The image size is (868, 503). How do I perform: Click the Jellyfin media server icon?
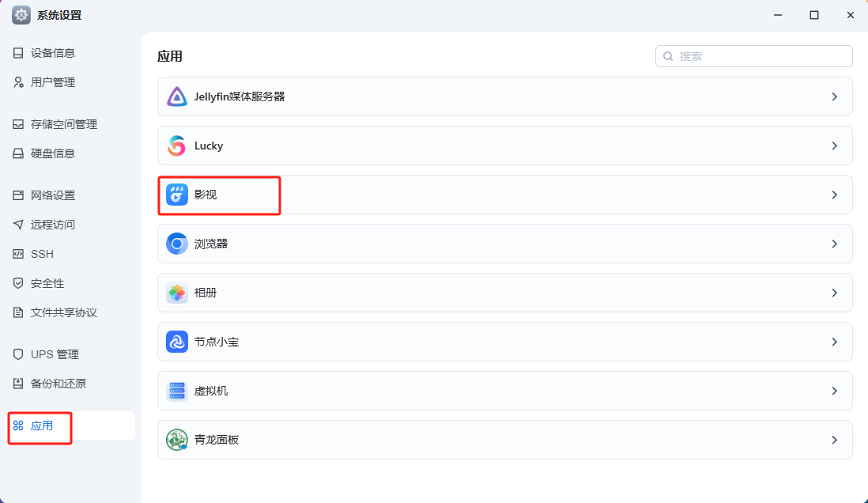(x=177, y=96)
